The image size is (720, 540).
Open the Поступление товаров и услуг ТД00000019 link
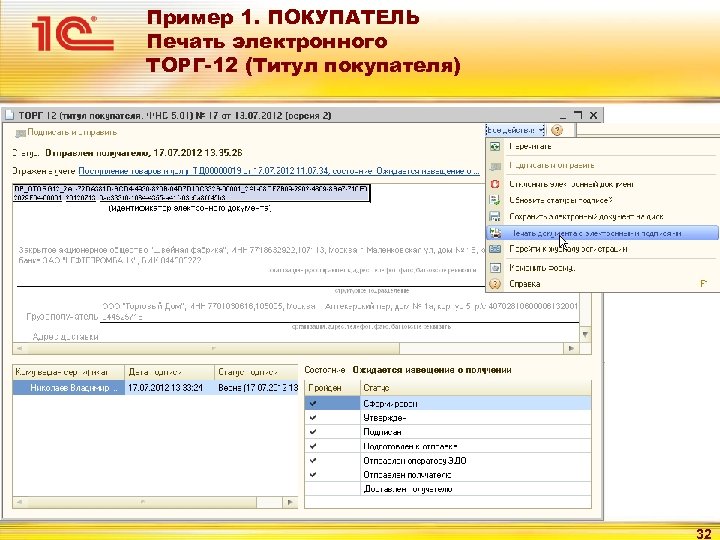[x=280, y=171]
